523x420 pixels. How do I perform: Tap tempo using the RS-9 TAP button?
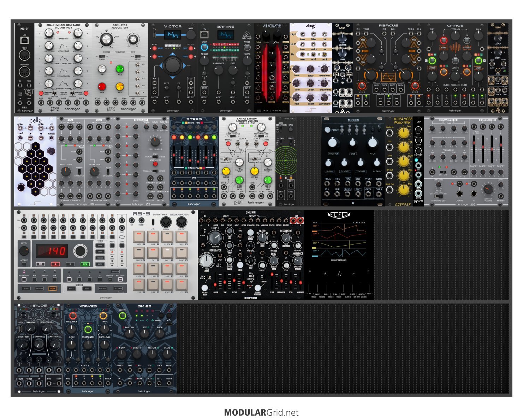(40, 264)
